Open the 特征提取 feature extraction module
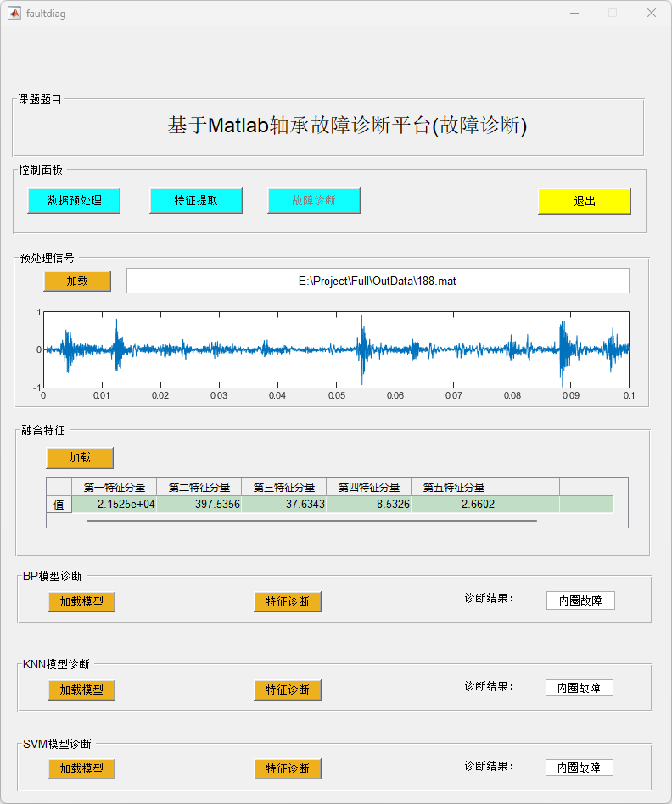Image resolution: width=672 pixels, height=804 pixels. 196,200
